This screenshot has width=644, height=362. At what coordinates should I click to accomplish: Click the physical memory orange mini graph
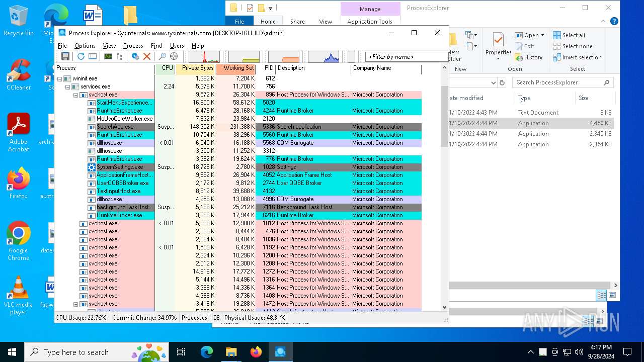click(284, 57)
